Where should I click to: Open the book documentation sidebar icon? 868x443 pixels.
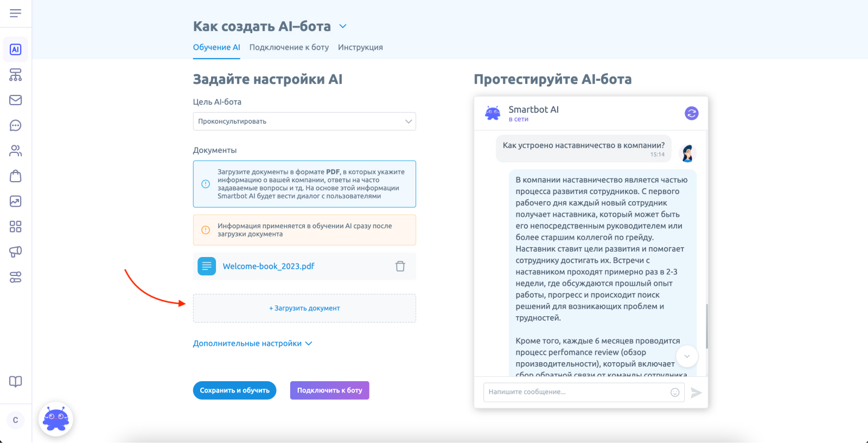pyautogui.click(x=16, y=381)
